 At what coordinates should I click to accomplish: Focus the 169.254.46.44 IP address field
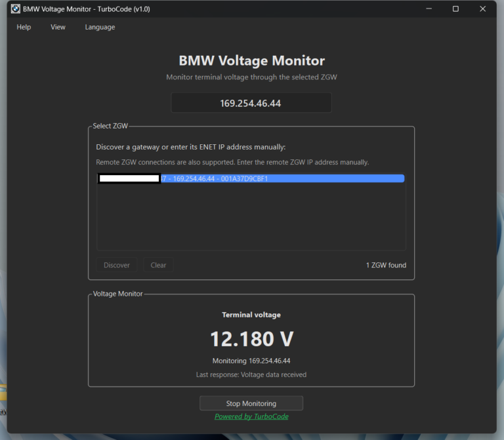pos(251,103)
